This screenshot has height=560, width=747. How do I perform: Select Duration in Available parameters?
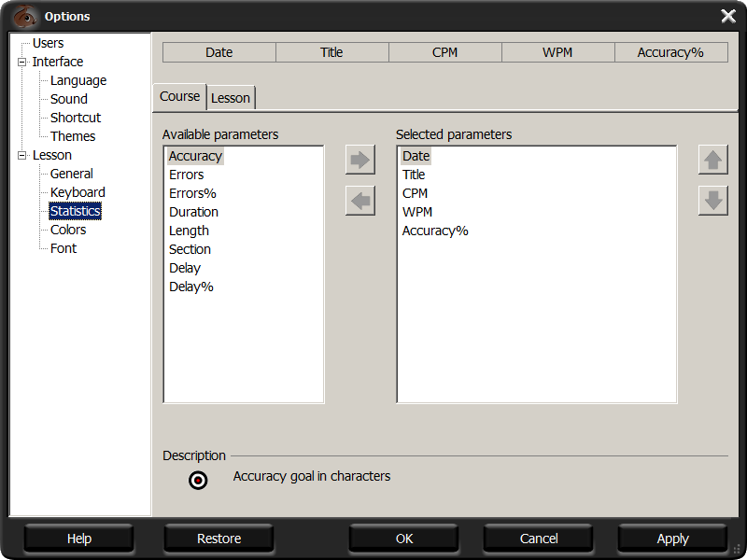tap(193, 212)
